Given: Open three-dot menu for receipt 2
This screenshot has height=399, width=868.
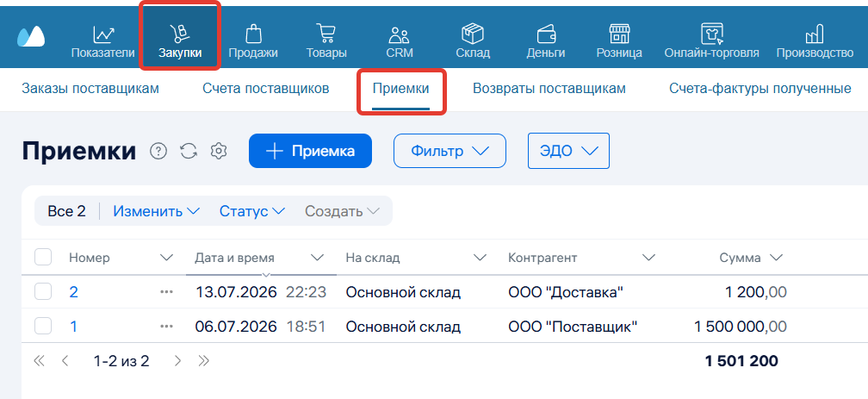Looking at the screenshot, I should pyautogui.click(x=166, y=292).
